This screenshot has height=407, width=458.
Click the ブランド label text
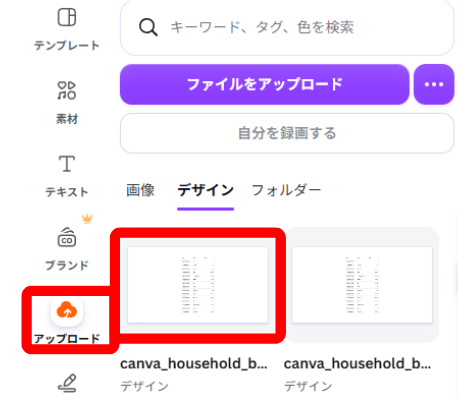pos(67,265)
